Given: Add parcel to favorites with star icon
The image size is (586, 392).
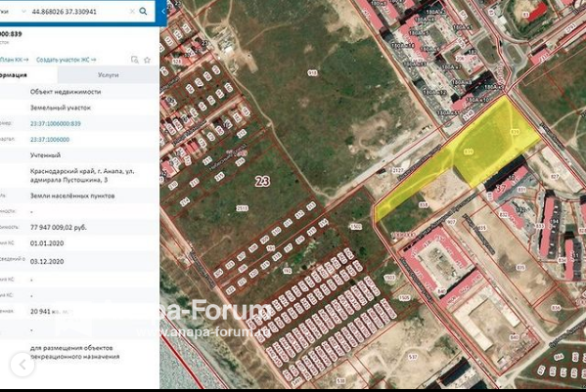Looking at the screenshot, I should click(x=148, y=60).
